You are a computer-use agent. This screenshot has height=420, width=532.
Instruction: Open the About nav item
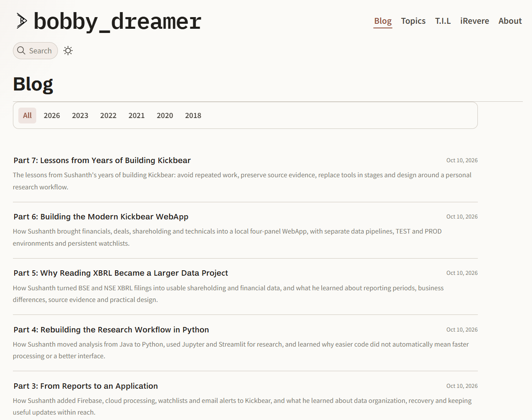pyautogui.click(x=510, y=21)
